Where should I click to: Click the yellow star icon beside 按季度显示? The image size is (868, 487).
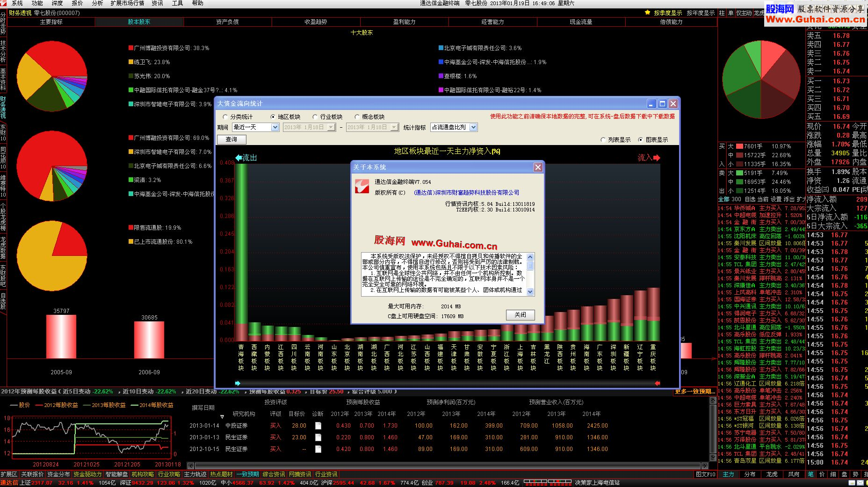(x=647, y=13)
